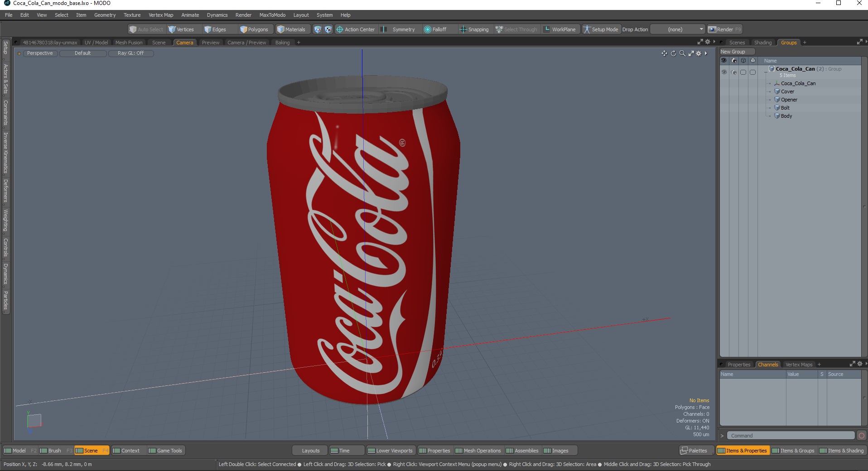Click the viewport zoom magnifier icon
This screenshot has width=868, height=471.
coord(682,53)
